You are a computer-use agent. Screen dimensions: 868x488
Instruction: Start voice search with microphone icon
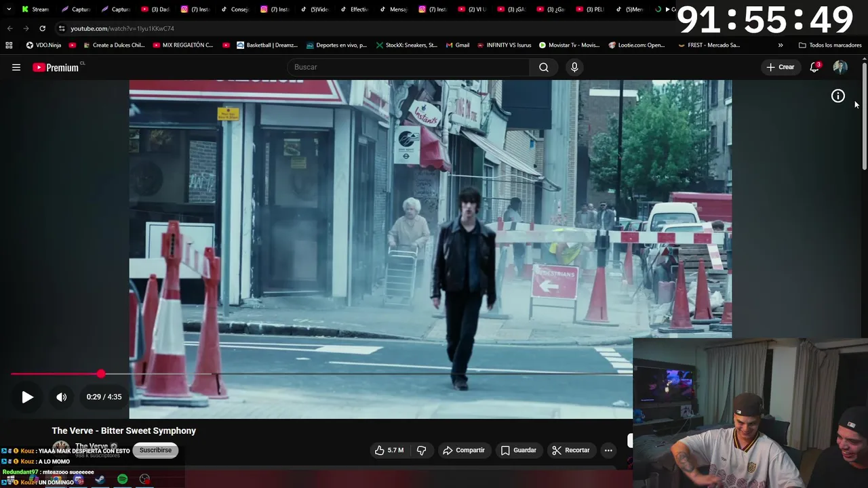click(x=574, y=67)
